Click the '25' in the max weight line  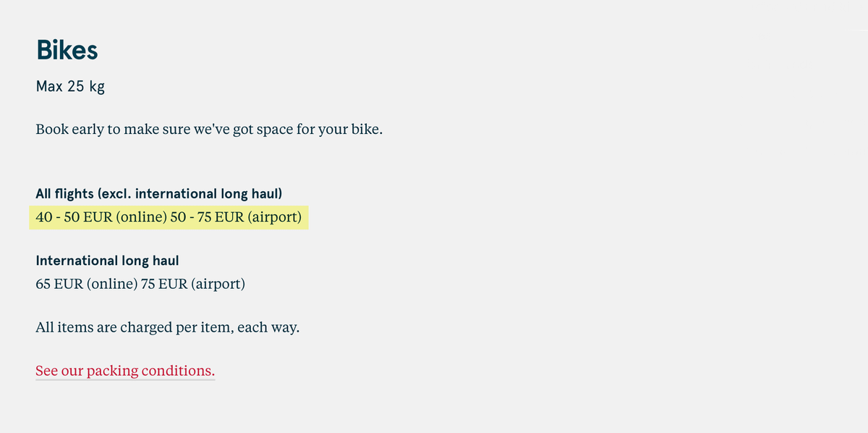[x=76, y=87]
